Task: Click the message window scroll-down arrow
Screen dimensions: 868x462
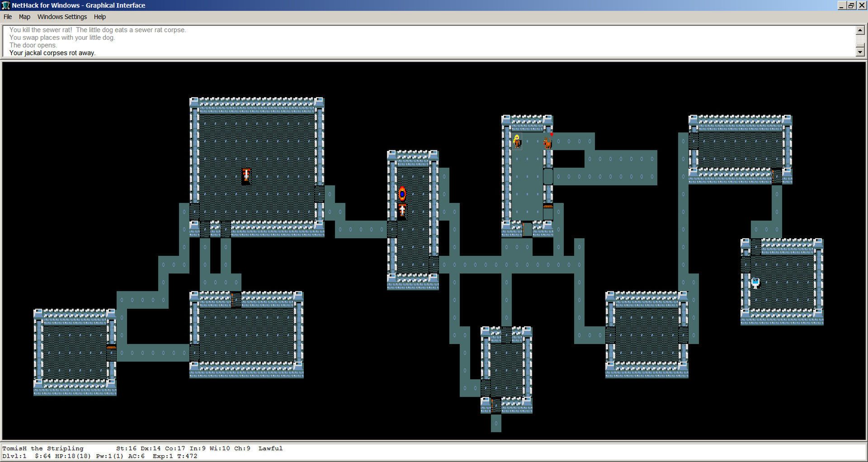Action: tap(860, 52)
